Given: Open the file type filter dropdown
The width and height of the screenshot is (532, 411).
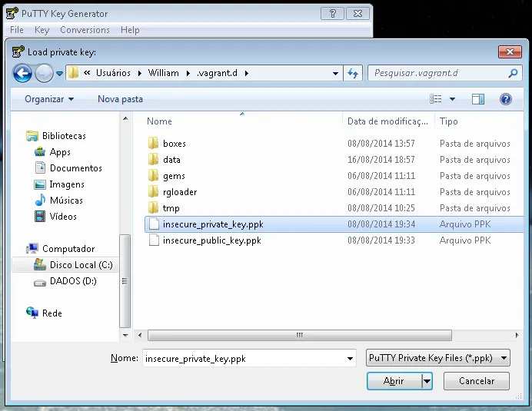Looking at the screenshot, I should point(437,358).
